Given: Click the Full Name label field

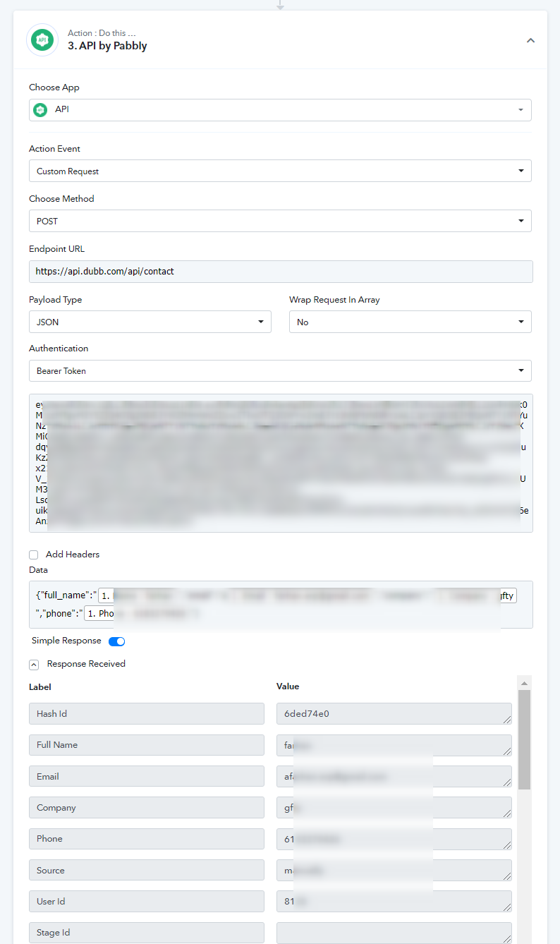Looking at the screenshot, I should pos(147,745).
